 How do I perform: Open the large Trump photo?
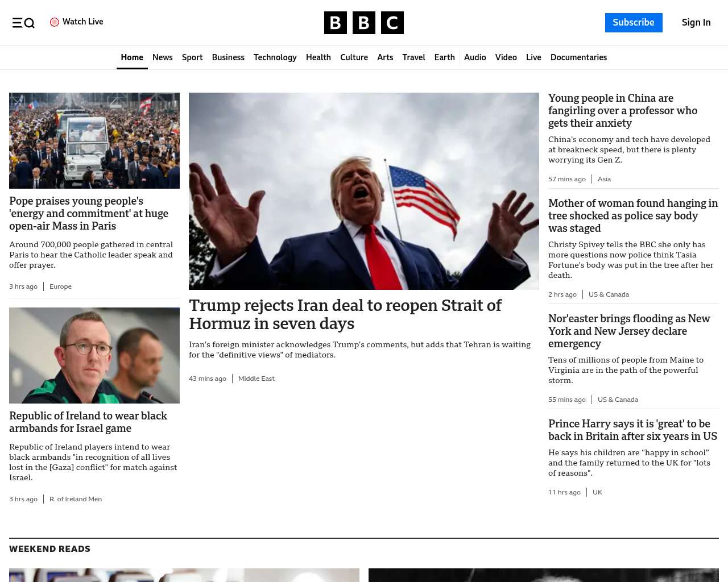[364, 191]
